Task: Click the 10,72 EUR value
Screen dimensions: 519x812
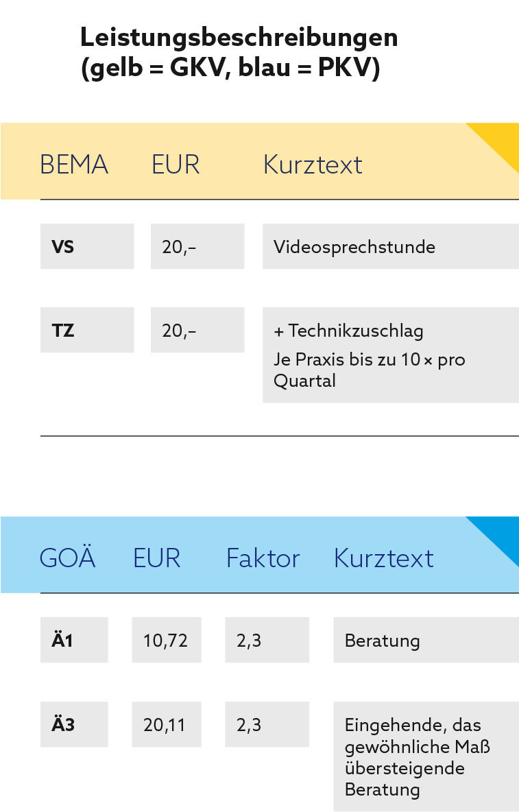Action: pos(166,640)
